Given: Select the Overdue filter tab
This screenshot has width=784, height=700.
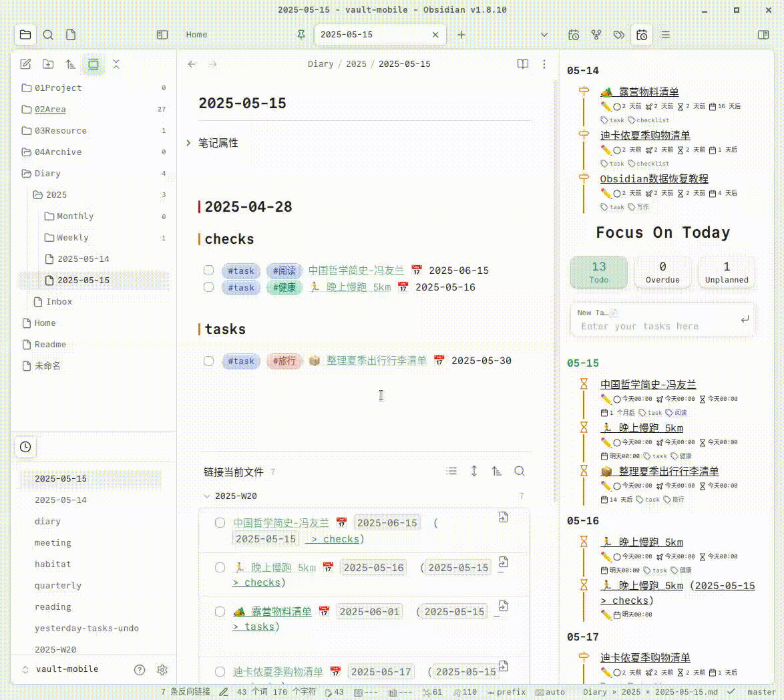Looking at the screenshot, I should point(662,273).
